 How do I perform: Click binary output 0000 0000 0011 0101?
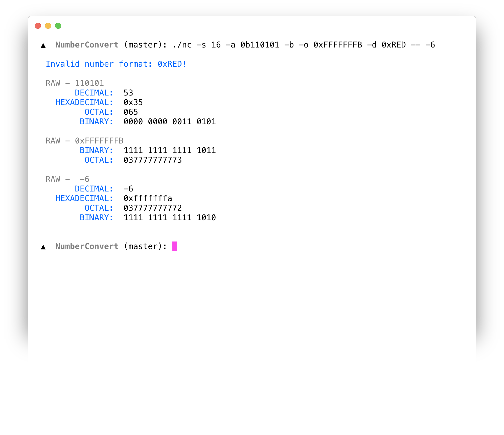[x=170, y=122]
